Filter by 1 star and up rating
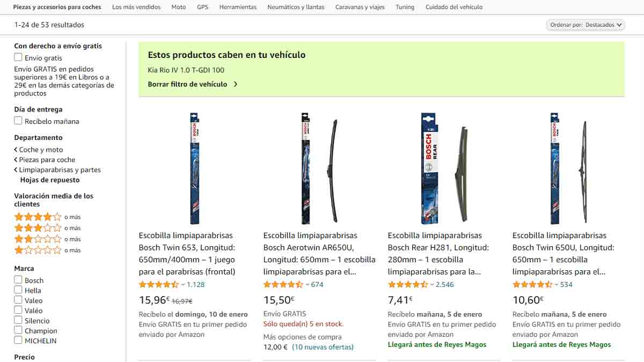This screenshot has height=362, width=644. [47, 250]
